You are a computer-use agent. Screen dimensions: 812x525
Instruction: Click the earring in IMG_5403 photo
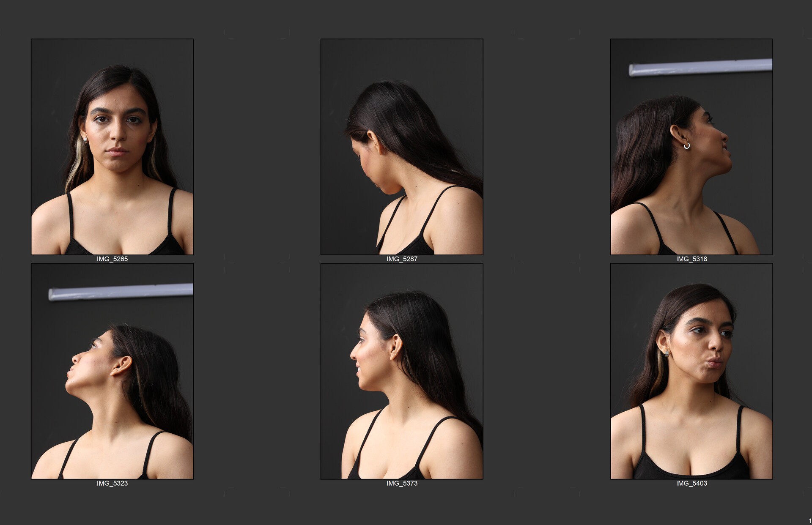coord(667,353)
